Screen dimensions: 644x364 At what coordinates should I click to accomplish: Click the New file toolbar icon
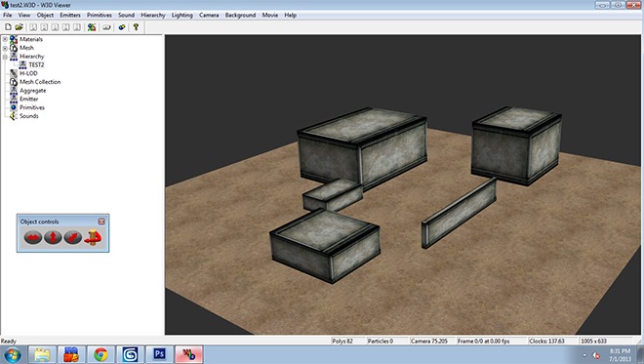click(8, 27)
